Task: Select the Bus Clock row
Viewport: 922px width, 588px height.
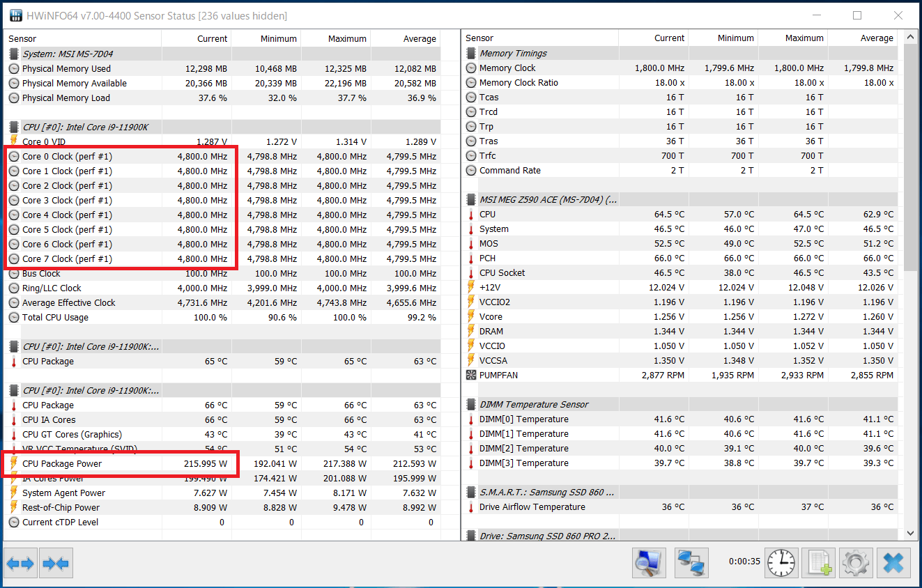Action: pos(222,273)
